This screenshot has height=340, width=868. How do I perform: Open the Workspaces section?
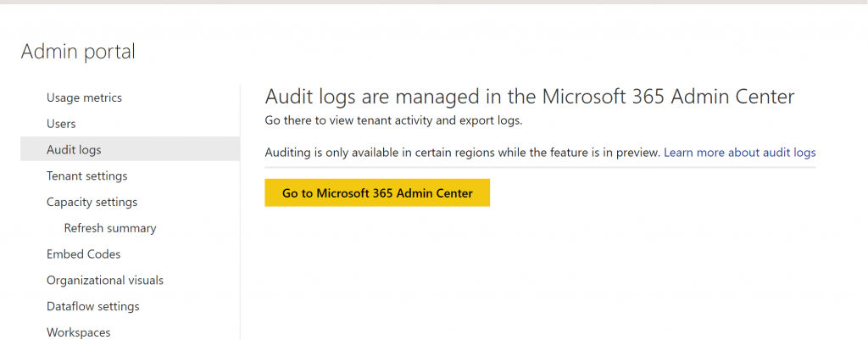pyautogui.click(x=79, y=332)
